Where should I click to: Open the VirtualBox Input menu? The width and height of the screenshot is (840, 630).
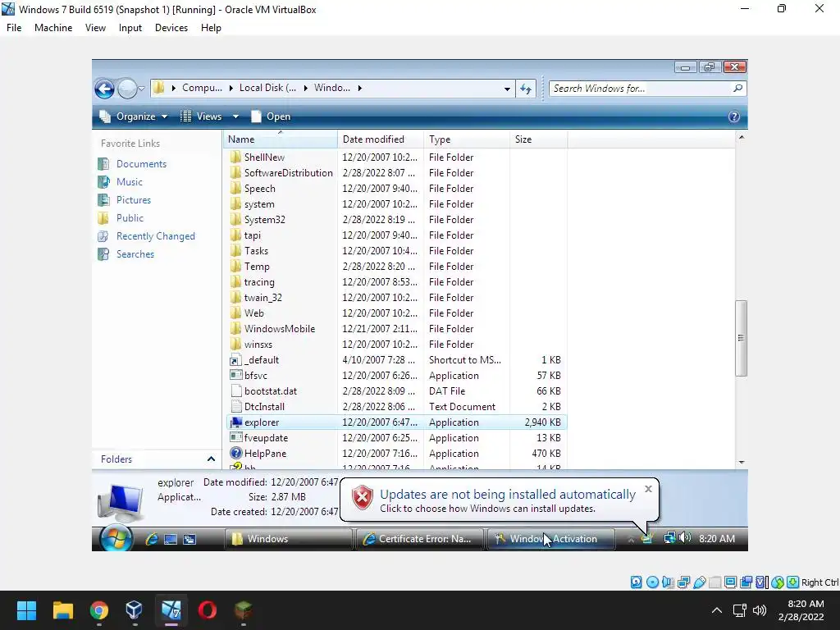coord(130,28)
